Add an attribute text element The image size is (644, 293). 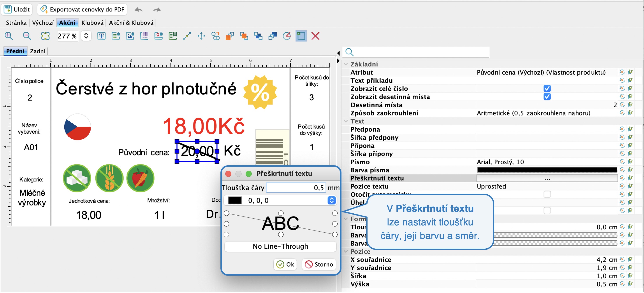coord(116,36)
